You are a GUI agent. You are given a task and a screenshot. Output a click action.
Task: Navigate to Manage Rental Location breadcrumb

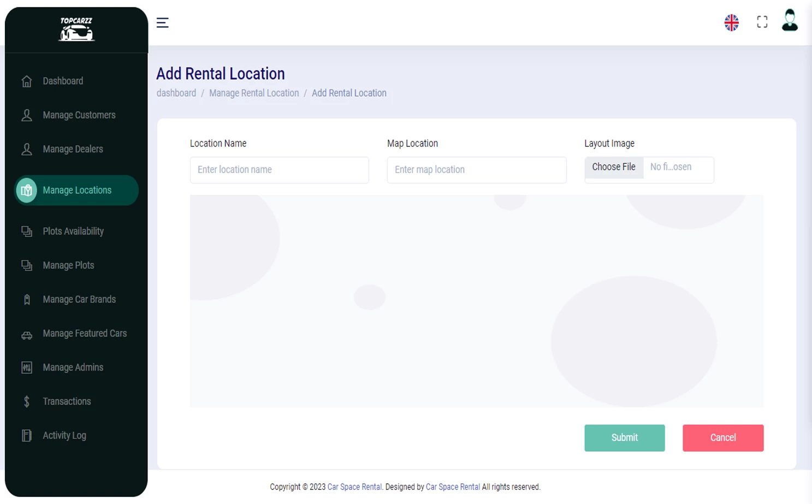(x=254, y=93)
